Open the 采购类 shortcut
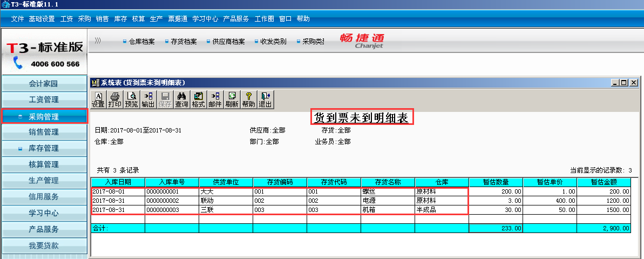644x259 pixels. click(x=310, y=42)
